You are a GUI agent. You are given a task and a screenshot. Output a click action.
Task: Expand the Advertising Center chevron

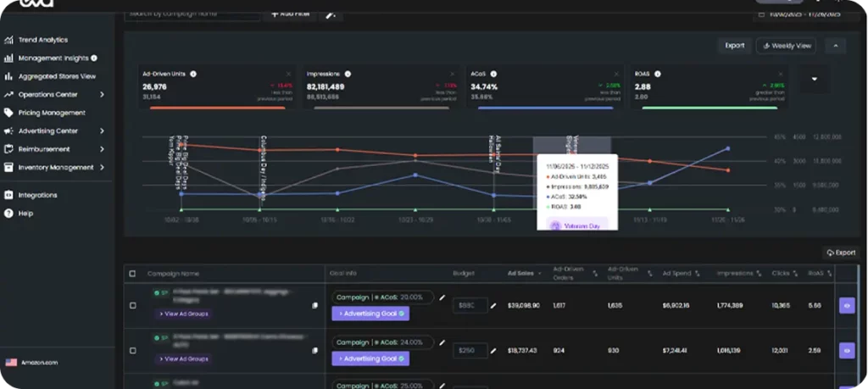[x=102, y=131]
